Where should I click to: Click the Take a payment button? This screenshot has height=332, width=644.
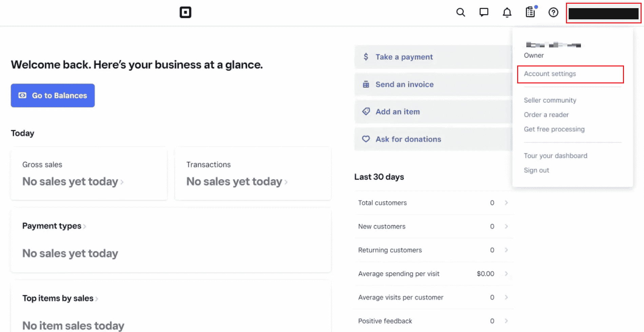point(433,57)
